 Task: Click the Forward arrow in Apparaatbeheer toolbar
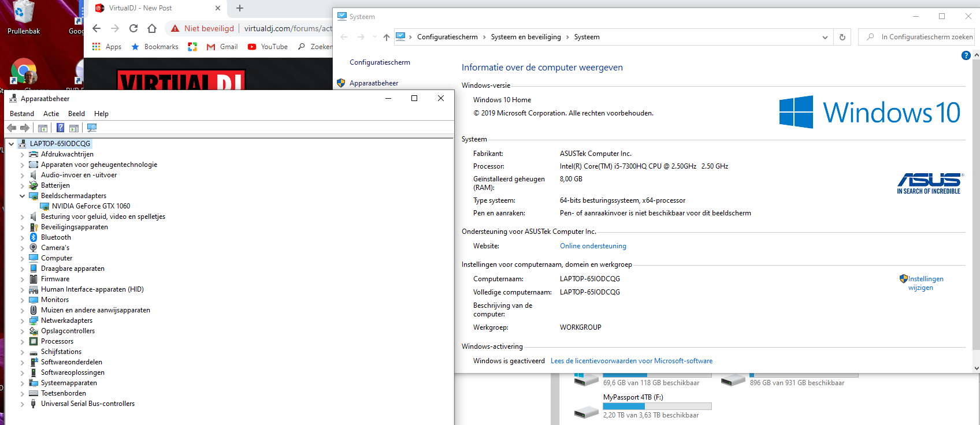[24, 128]
